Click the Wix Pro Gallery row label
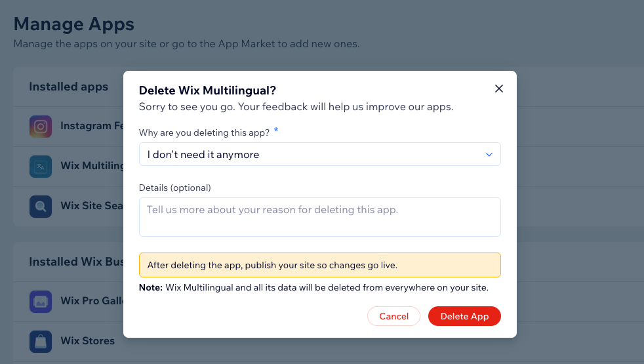The width and height of the screenshot is (644, 364). tap(92, 301)
